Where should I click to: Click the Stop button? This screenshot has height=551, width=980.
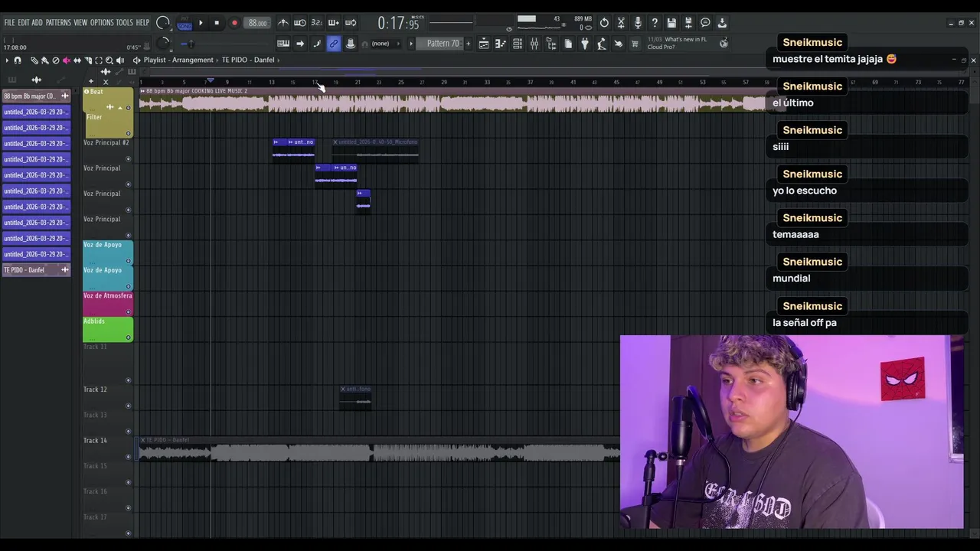point(217,22)
